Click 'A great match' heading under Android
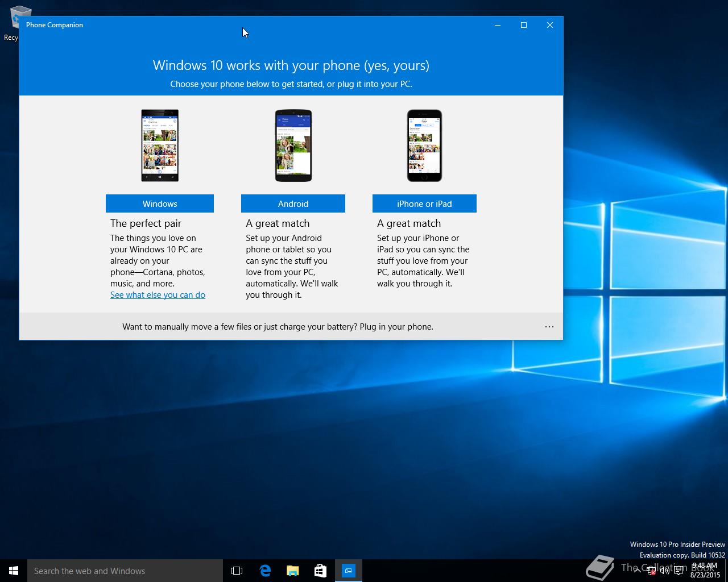This screenshot has height=582, width=728. 278,223
